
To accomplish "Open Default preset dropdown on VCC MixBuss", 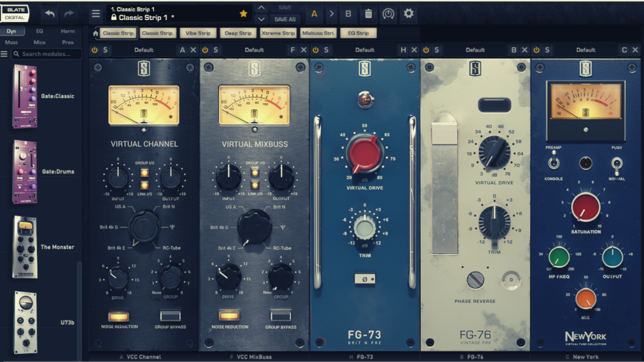I will [254, 50].
